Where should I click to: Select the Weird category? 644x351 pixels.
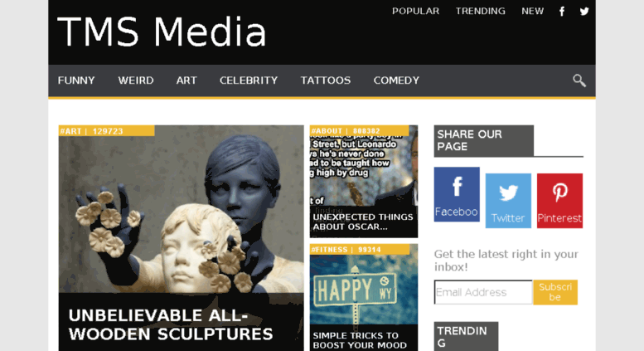136,80
